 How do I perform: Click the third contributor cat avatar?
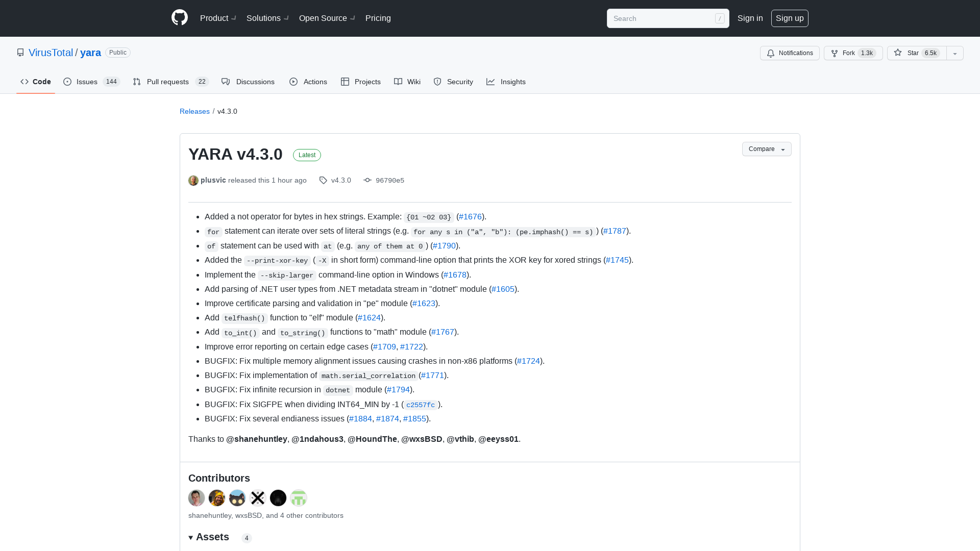237,498
